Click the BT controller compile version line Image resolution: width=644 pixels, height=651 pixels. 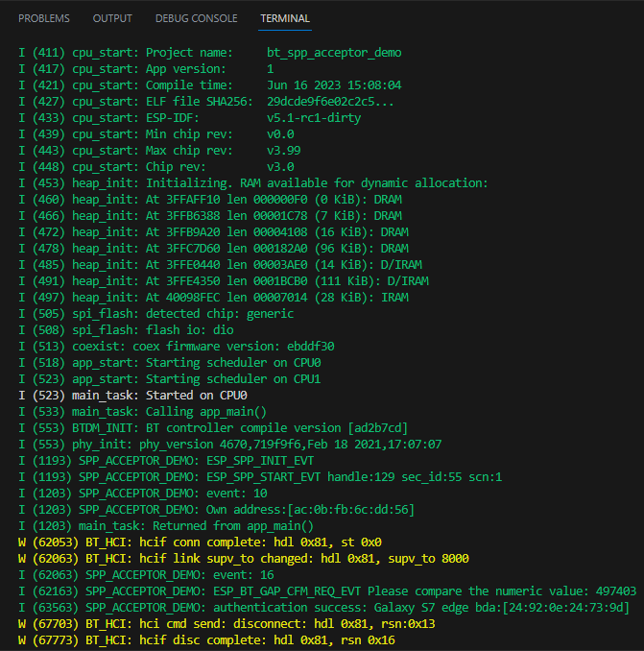pos(213,428)
